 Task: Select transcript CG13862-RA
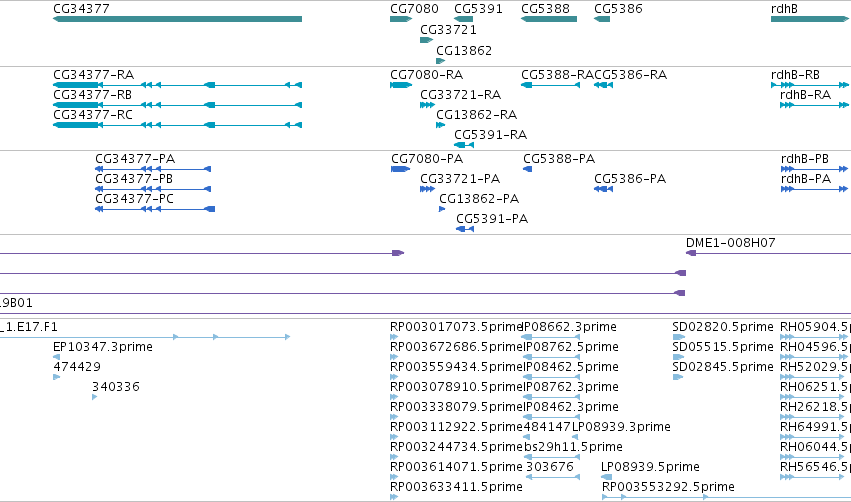pyautogui.click(x=441, y=125)
